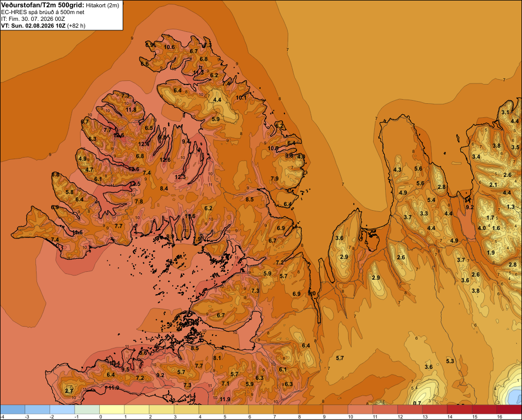Select the 11.8 temperature value
Screen dimensions: 522x420
click(131, 110)
